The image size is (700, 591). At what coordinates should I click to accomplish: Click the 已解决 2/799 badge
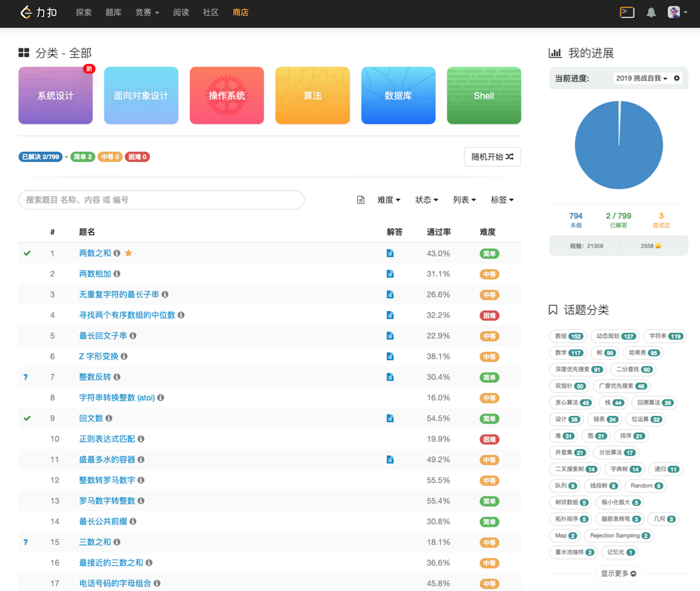coord(41,157)
